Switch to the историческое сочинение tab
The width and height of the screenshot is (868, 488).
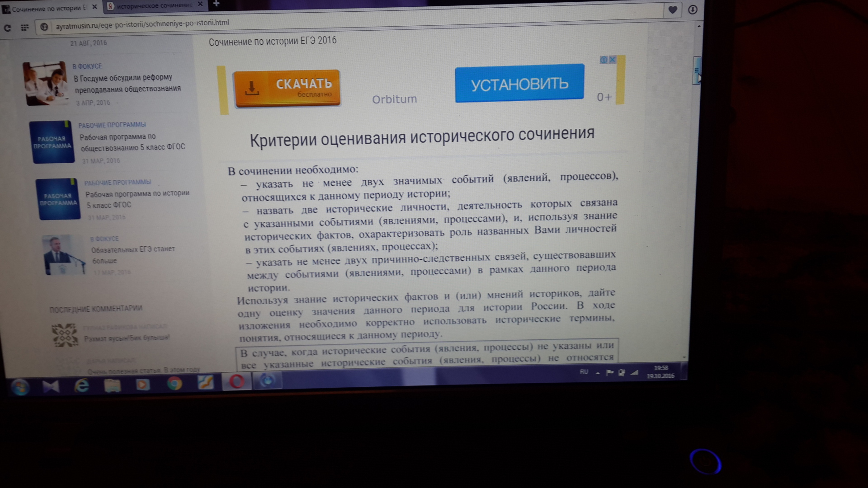click(154, 6)
